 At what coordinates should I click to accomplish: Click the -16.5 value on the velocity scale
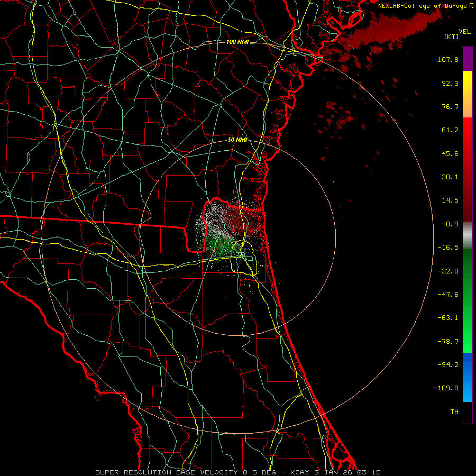[x=448, y=248]
